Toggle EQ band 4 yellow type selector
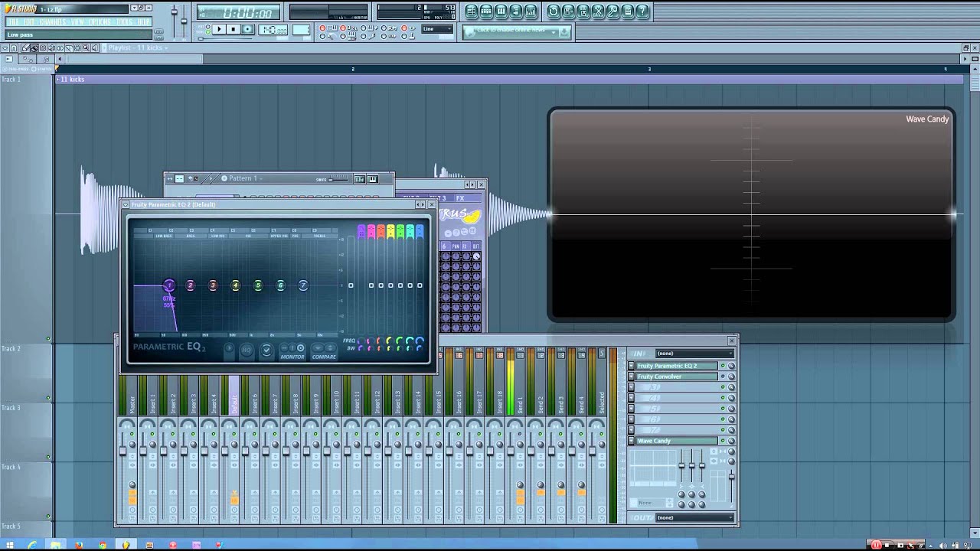 coord(390,231)
